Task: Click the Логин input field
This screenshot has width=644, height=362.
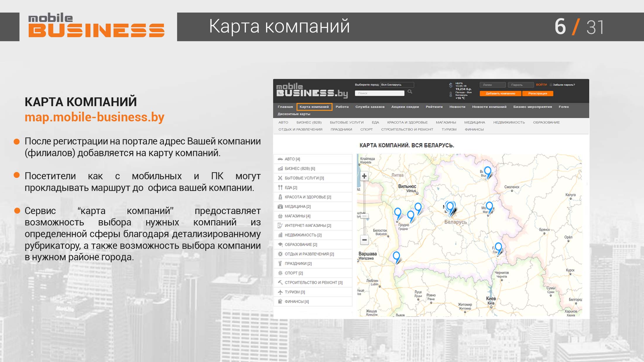Action: tap(493, 85)
